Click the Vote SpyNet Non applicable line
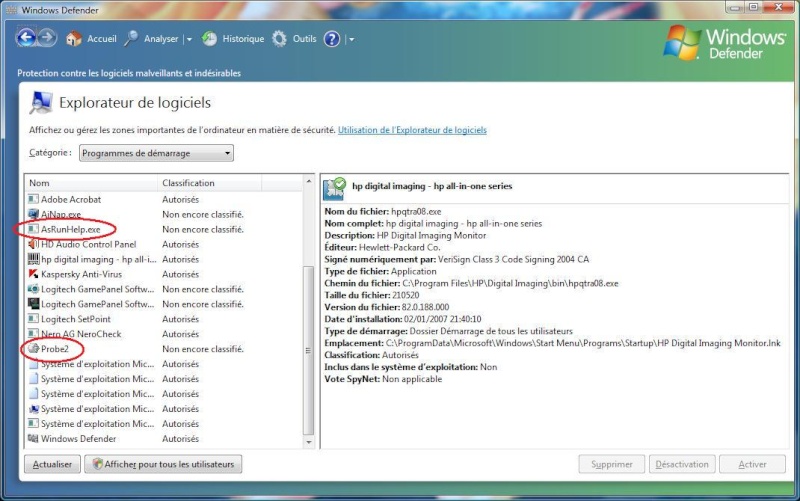This screenshot has width=800, height=501. 383,379
